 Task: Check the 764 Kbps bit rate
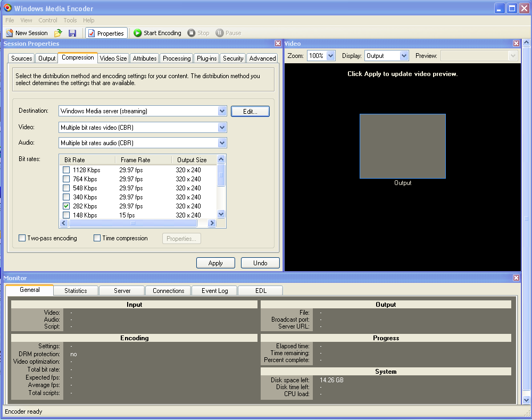pyautogui.click(x=66, y=179)
